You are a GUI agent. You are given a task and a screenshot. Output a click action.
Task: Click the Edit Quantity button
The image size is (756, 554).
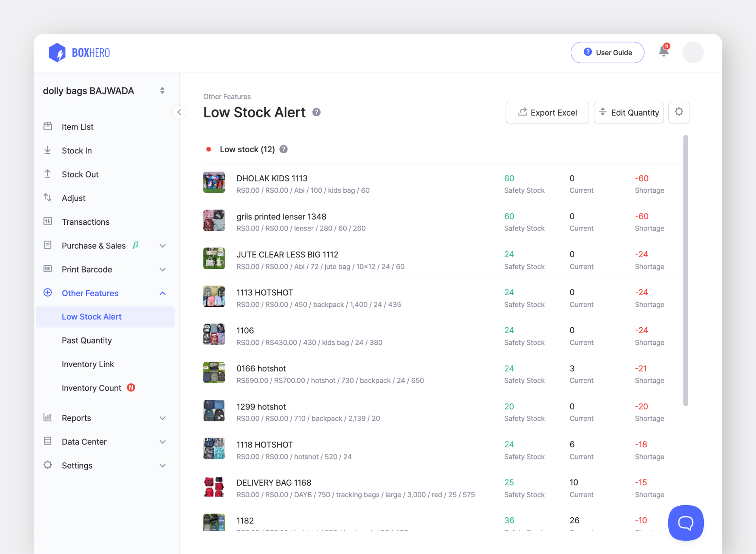[629, 113]
